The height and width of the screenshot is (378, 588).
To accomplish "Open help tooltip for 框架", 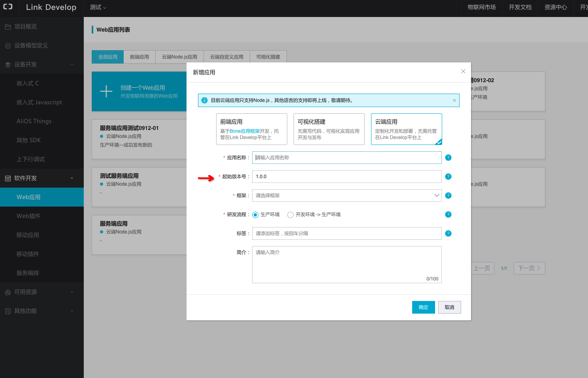I will click(x=448, y=196).
